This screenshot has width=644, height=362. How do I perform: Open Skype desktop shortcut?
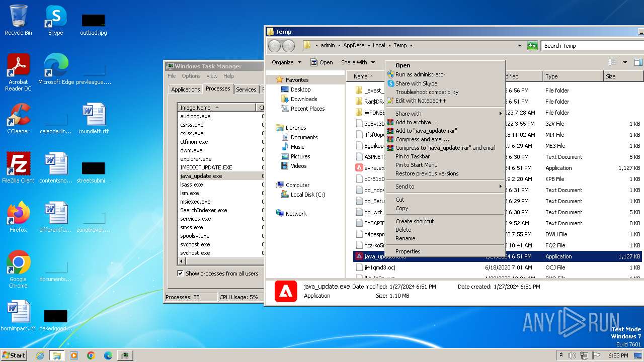tap(56, 20)
